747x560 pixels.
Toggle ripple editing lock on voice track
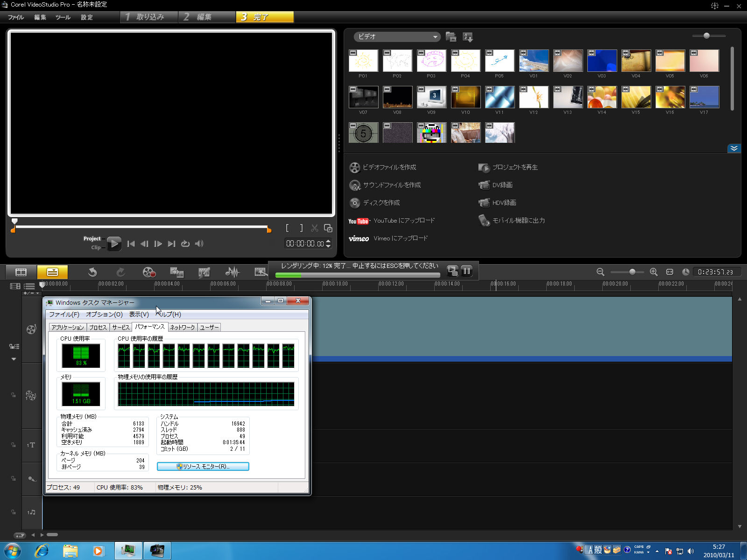[x=14, y=478]
